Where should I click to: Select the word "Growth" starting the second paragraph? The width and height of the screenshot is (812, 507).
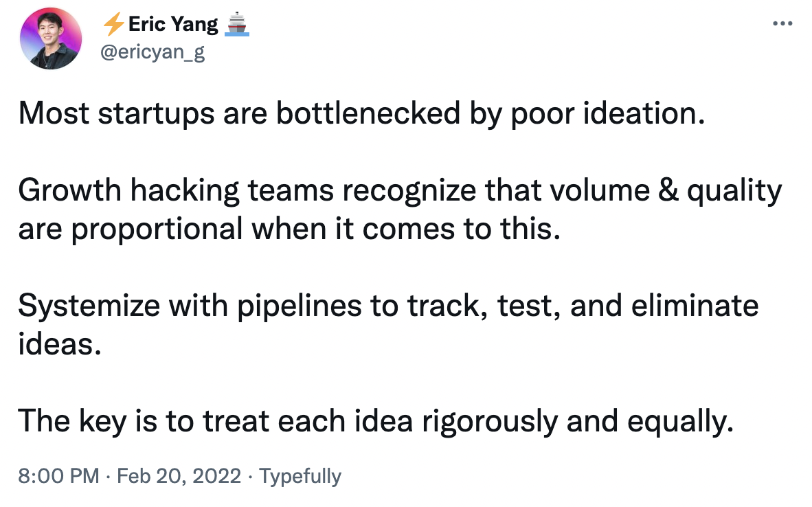click(69, 190)
